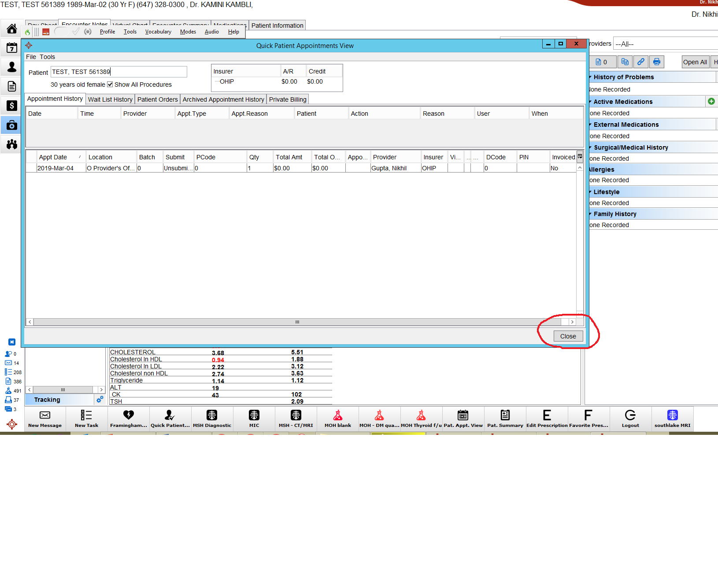Click the print icon in chart toolbar
Viewport: 718px width, 588px height.
pos(656,62)
